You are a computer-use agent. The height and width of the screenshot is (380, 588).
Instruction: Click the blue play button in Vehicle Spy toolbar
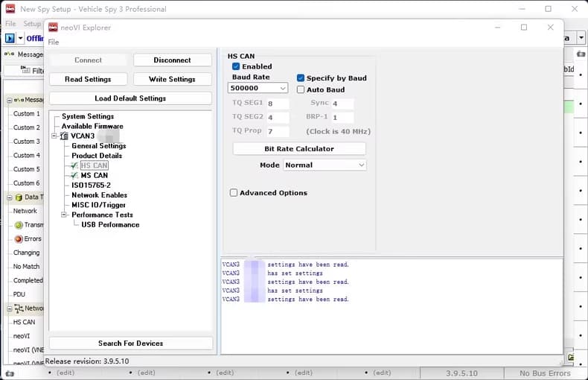click(x=10, y=38)
